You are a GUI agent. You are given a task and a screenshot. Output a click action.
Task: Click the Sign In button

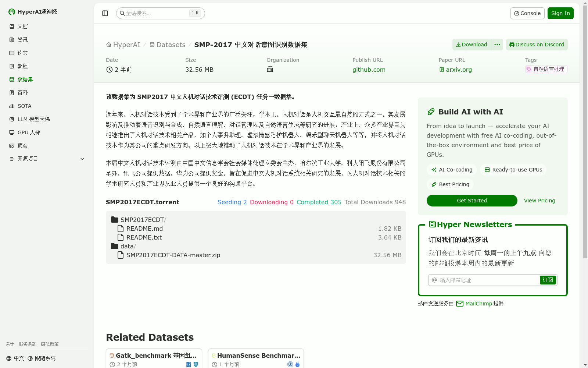[x=560, y=13]
